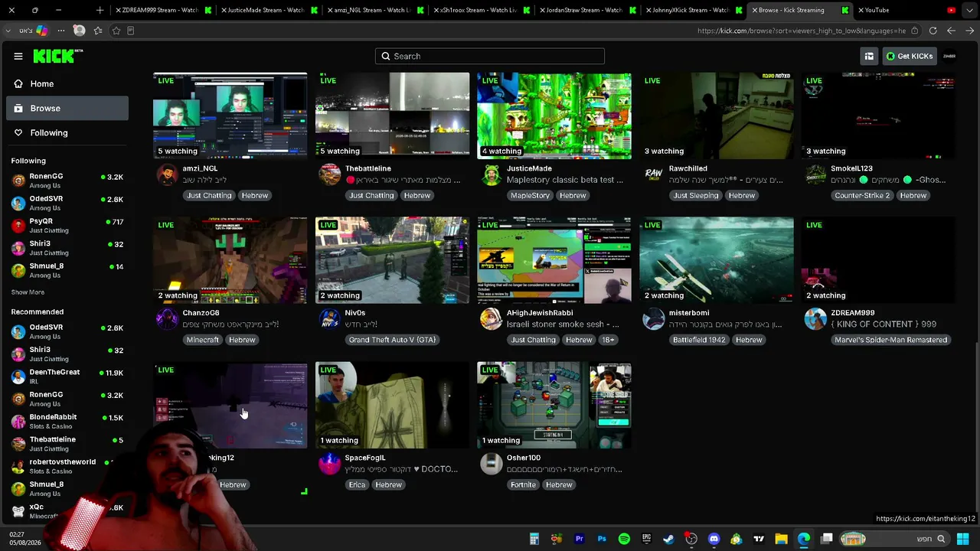The image size is (980, 551).
Task: Click the NivOs channel avatar
Action: point(329,319)
